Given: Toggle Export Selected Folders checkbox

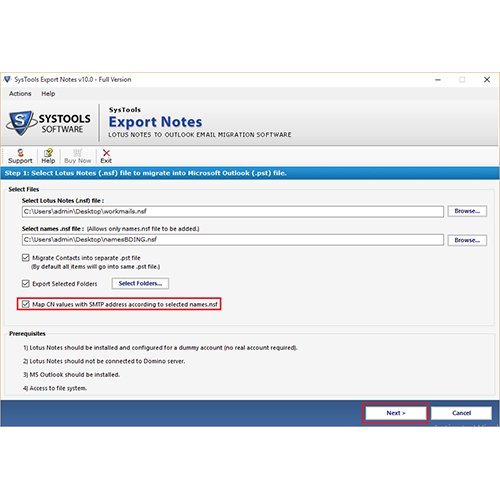Looking at the screenshot, I should click(26, 284).
